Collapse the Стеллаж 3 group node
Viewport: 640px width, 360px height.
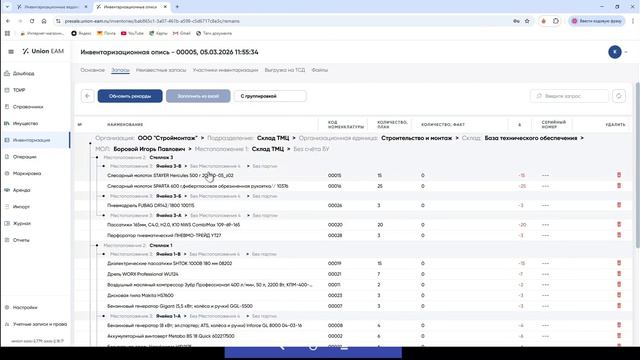97,158
